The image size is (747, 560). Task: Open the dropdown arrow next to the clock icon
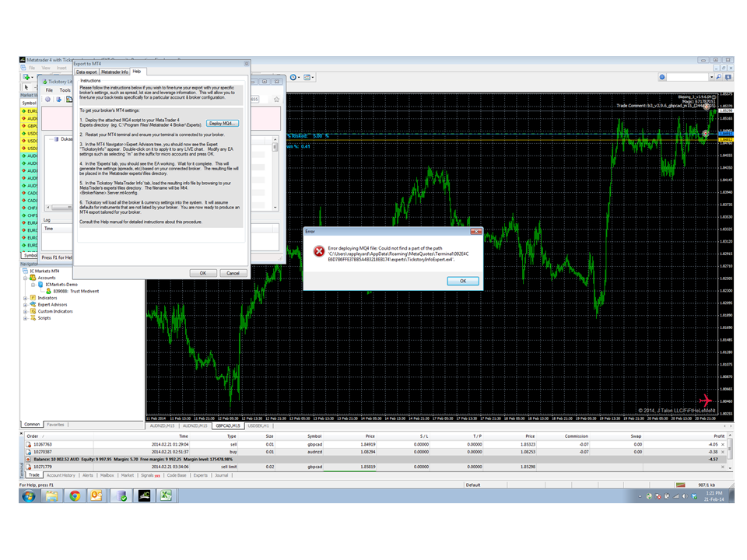tap(299, 77)
